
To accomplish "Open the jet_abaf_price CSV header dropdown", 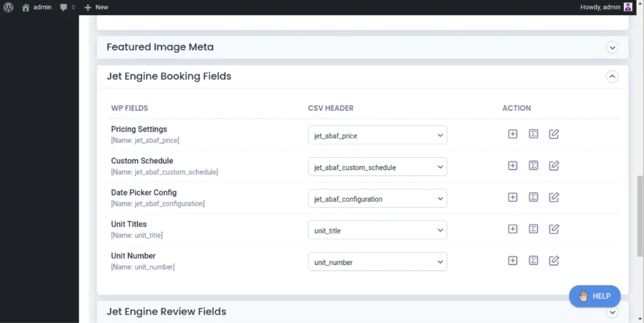I will pos(377,135).
